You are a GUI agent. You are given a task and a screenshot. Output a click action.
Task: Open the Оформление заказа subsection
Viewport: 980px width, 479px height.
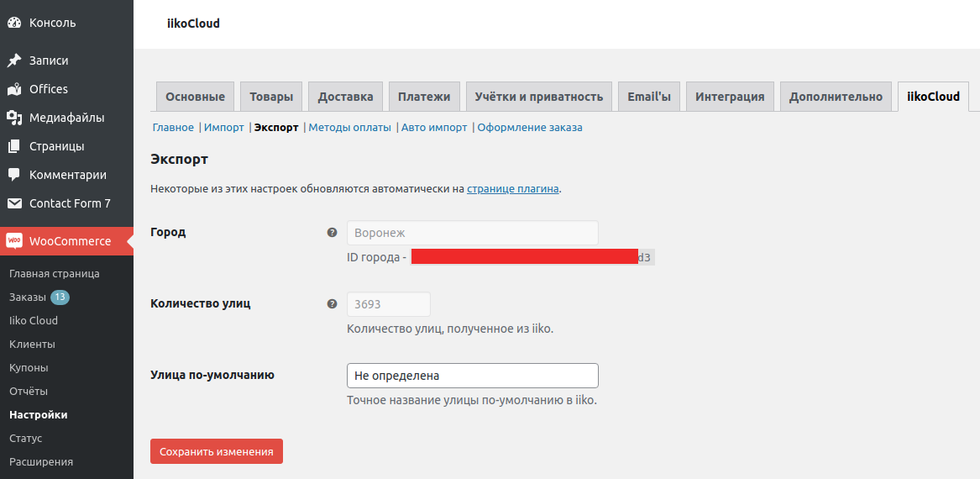point(530,128)
